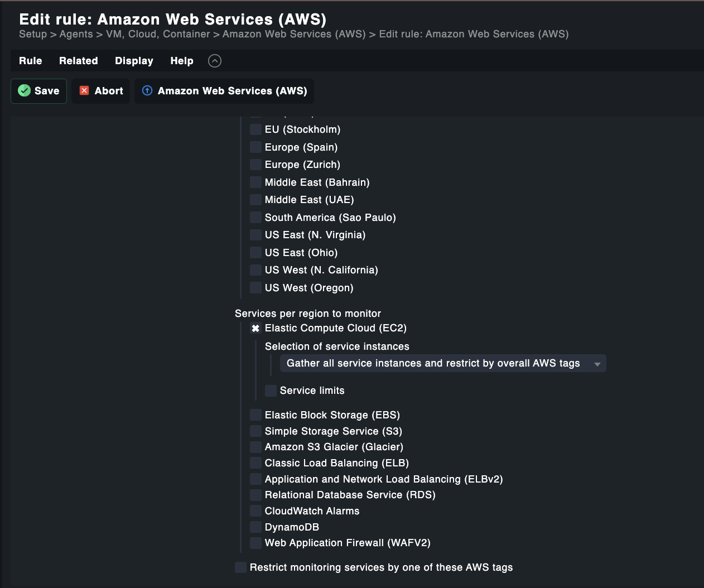Open the Related menu
Image resolution: width=704 pixels, height=588 pixels.
[x=79, y=61]
